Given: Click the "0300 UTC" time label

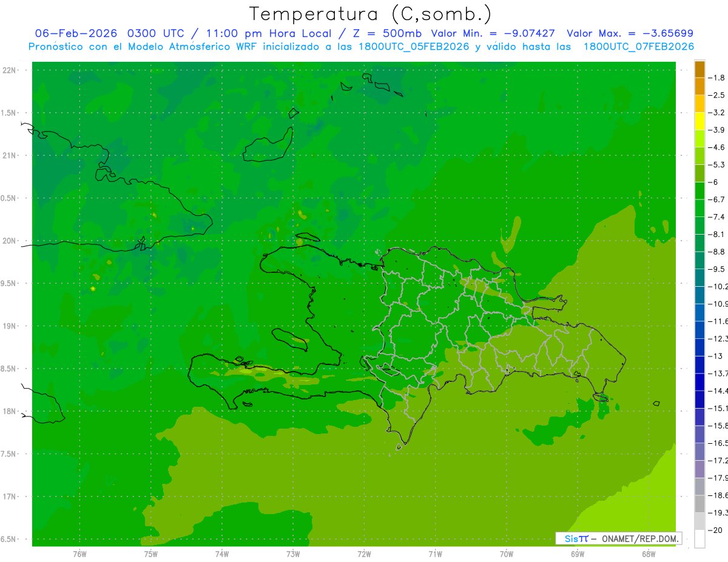Looking at the screenshot, I should click(157, 33).
